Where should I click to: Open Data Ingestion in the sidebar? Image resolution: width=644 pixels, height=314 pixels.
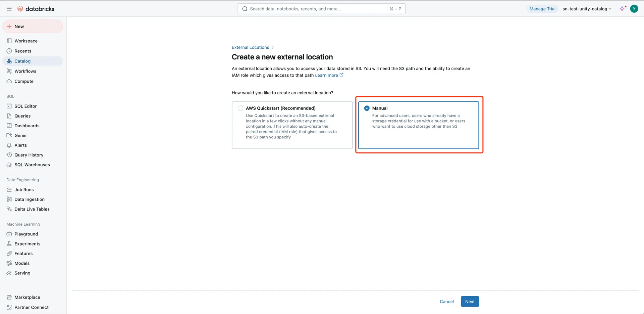click(x=33, y=199)
